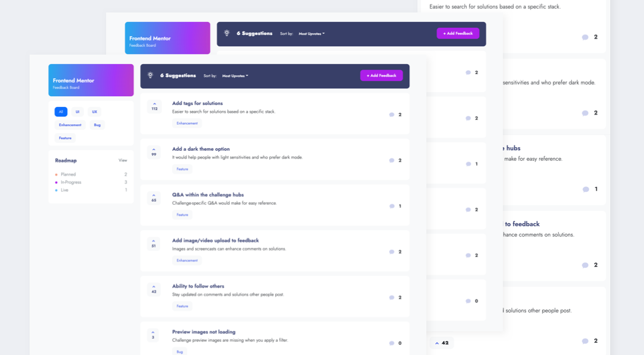The width and height of the screenshot is (644, 355).
Task: Click the comment icon showing count 1 in middle window
Action: (468, 164)
